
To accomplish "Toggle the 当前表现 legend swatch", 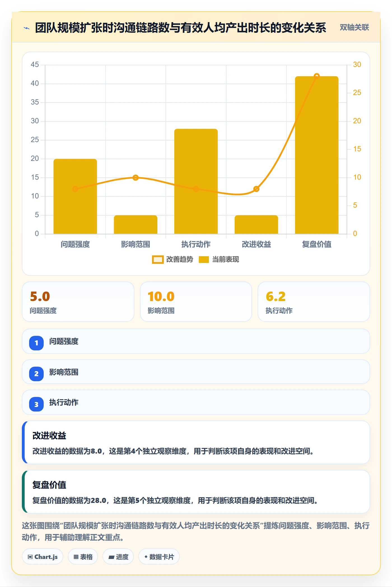I will (x=204, y=260).
